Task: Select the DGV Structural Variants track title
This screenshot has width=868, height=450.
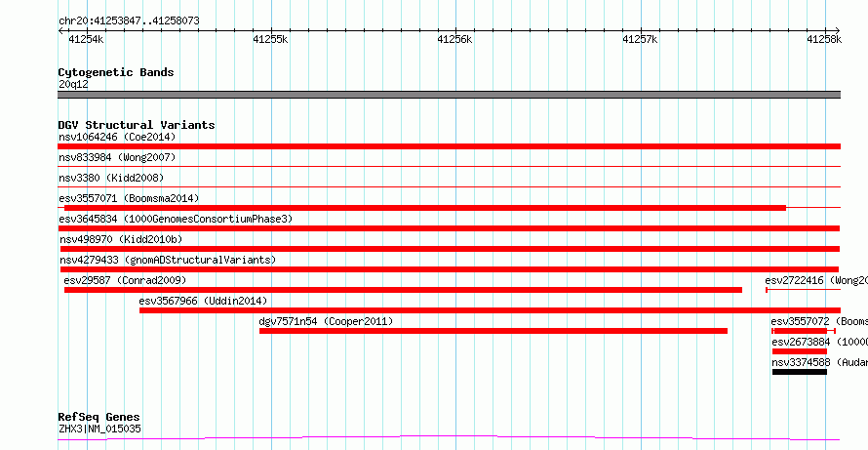Action: [137, 125]
